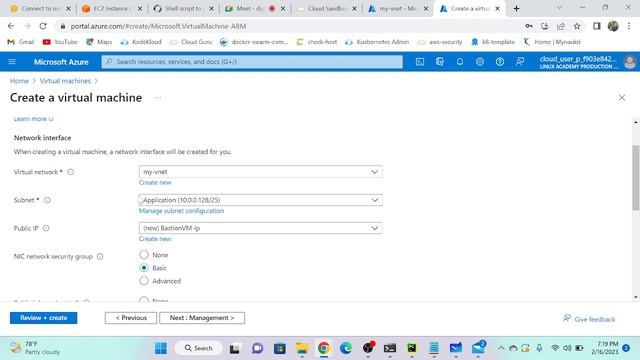Switch to the my-vnet browser tab
Viewport: 640px width, 360px height.
click(x=397, y=8)
